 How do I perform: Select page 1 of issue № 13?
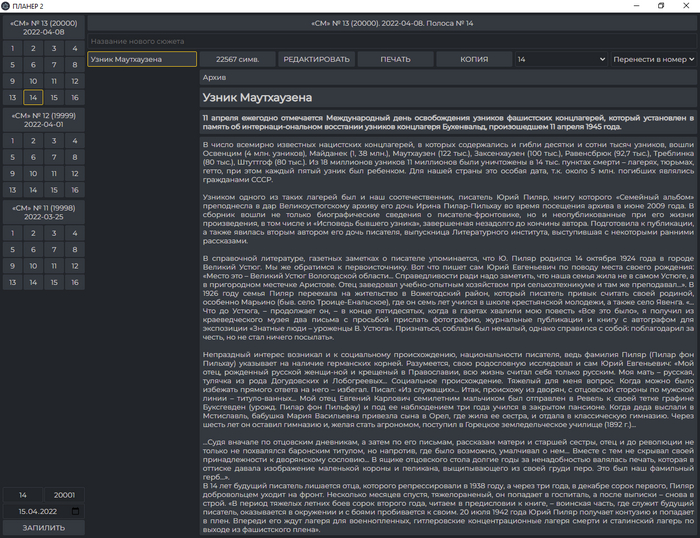click(x=12, y=48)
